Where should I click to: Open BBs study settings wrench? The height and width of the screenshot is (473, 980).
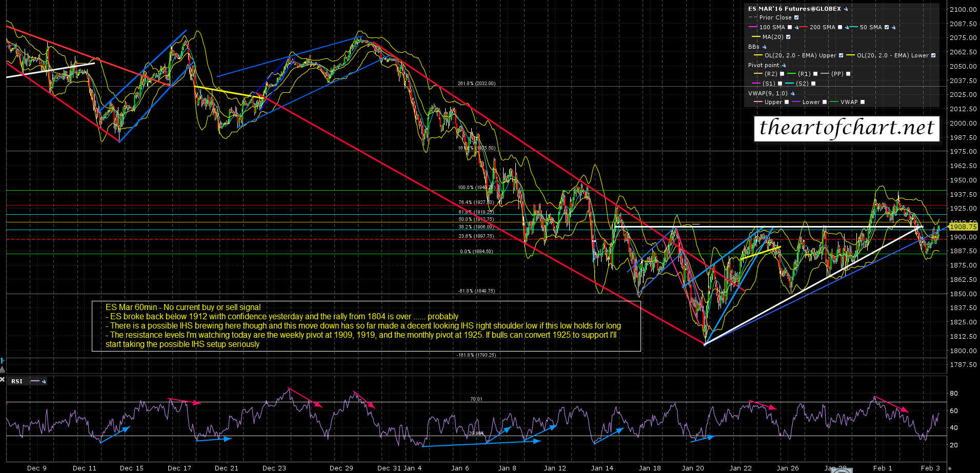click(764, 47)
